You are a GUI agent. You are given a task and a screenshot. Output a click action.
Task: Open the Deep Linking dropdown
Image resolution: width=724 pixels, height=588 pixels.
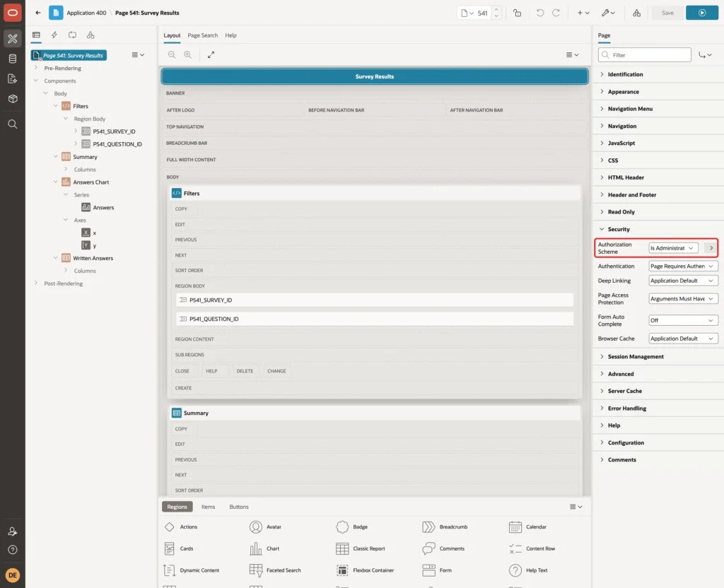pyautogui.click(x=683, y=281)
